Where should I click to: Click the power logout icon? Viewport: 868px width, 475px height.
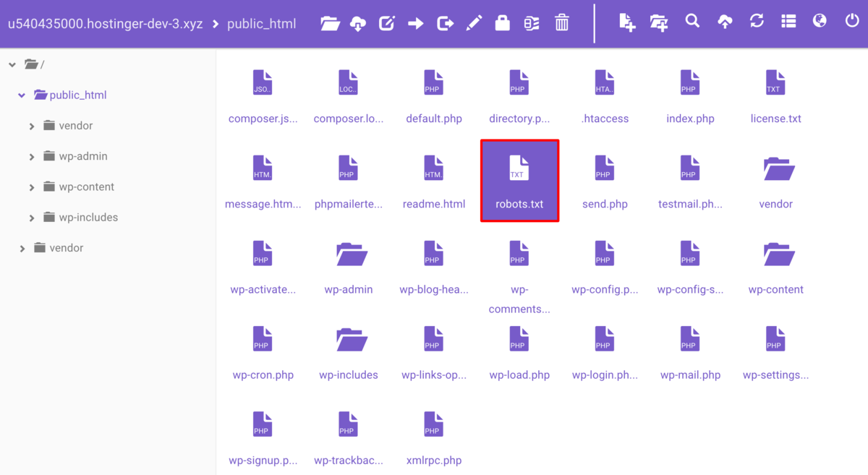pyautogui.click(x=852, y=22)
